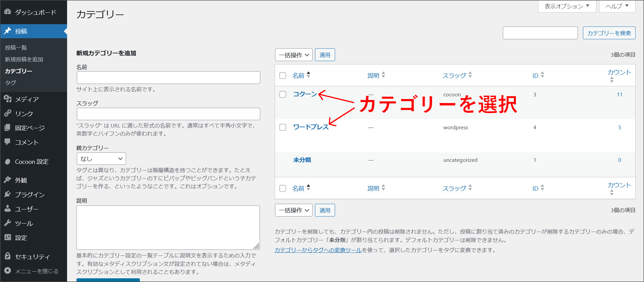This screenshot has height=282, width=644.
Task: Focus the 説明 textarea
Action: (168, 228)
